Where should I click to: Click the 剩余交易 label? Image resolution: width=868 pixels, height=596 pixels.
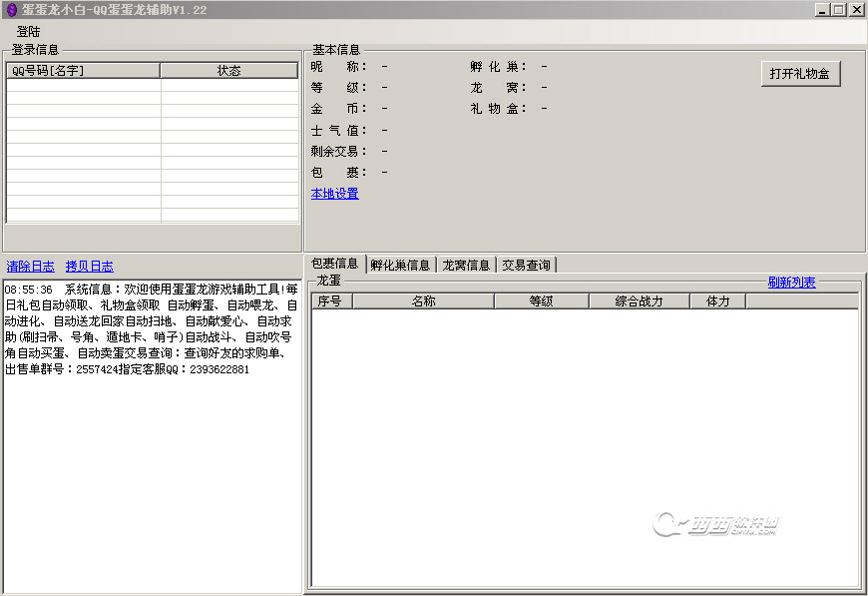[x=339, y=151]
